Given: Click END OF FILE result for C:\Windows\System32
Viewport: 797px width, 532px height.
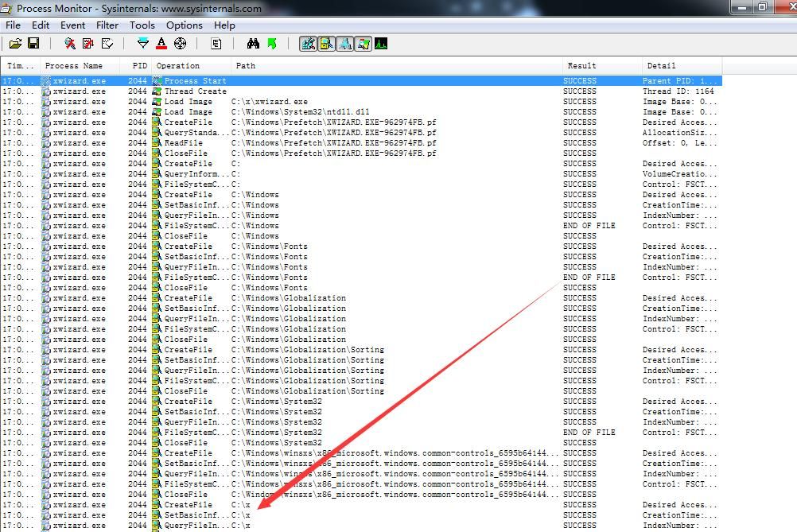Looking at the screenshot, I should (589, 433).
